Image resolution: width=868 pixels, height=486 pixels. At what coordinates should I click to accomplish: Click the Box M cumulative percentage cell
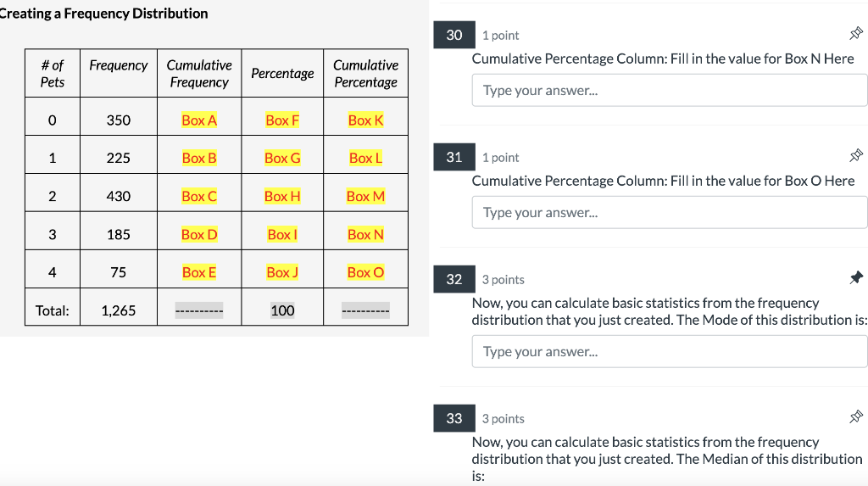(365, 196)
